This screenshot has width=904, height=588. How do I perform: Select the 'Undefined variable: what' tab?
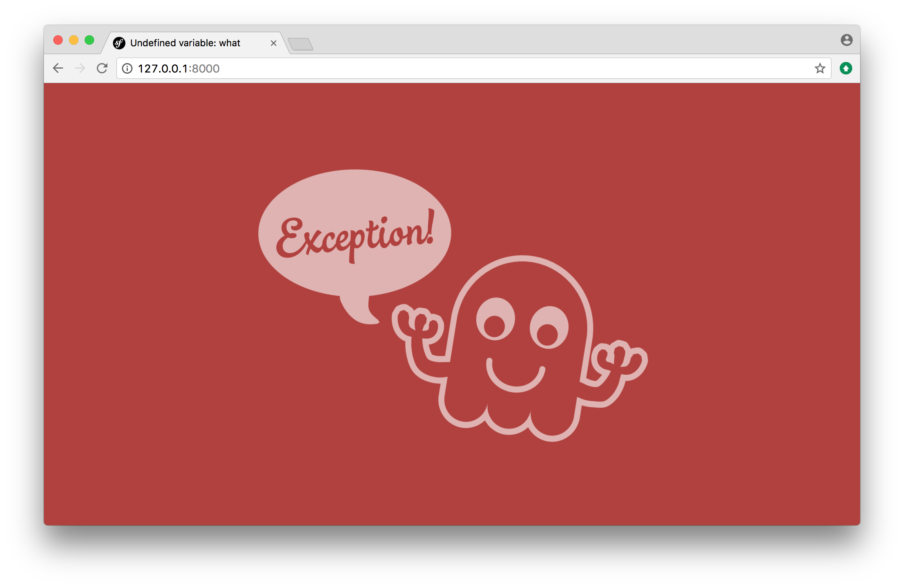[x=185, y=43]
